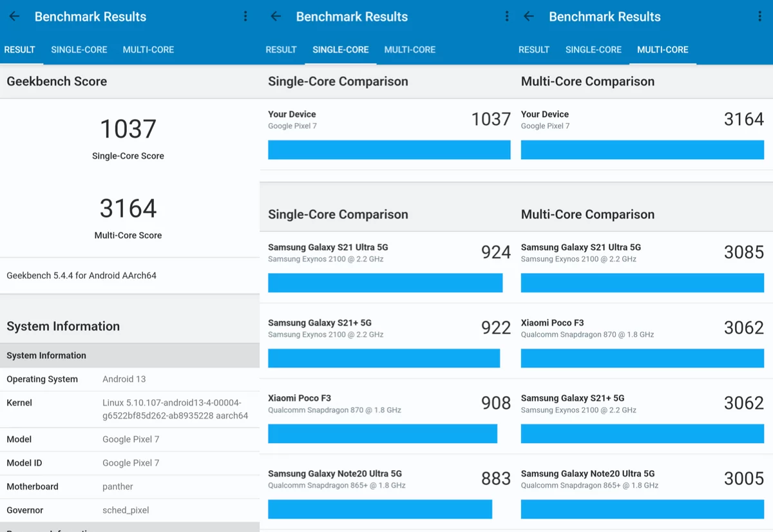This screenshot has height=532, width=773.
Task: Select active MULTI-CORE tab on Multi-Core Comparison screen
Action: pos(663,50)
